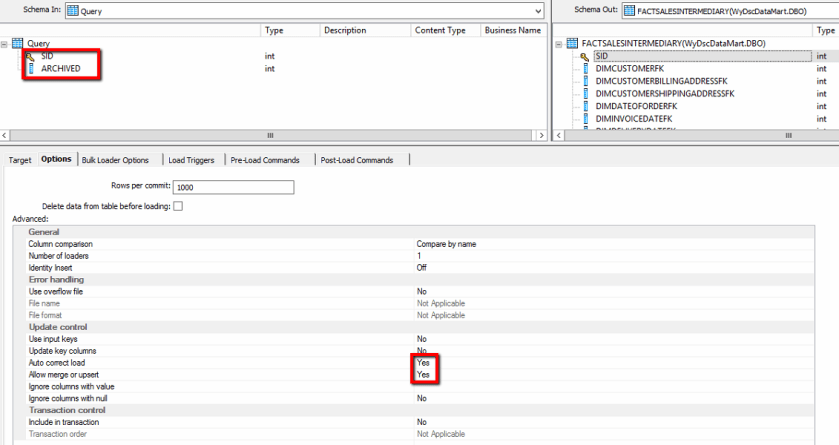Click the ARCHIVED column icon in Query

30,69
